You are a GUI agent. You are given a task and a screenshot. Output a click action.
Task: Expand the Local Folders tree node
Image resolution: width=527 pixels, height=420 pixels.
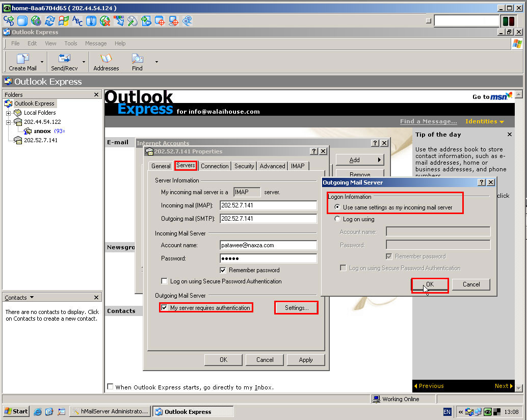(x=8, y=113)
